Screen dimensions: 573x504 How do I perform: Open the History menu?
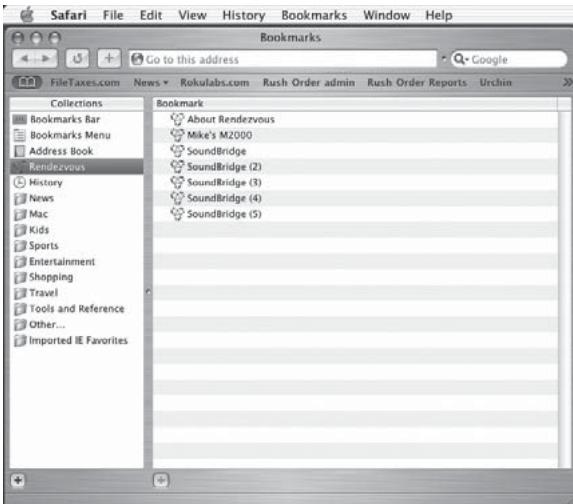[x=244, y=16]
